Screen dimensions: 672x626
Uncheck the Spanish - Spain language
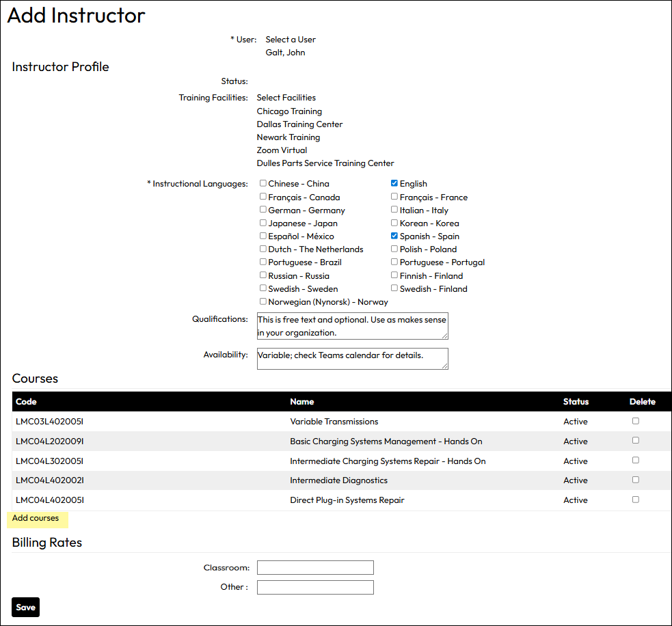pos(394,235)
